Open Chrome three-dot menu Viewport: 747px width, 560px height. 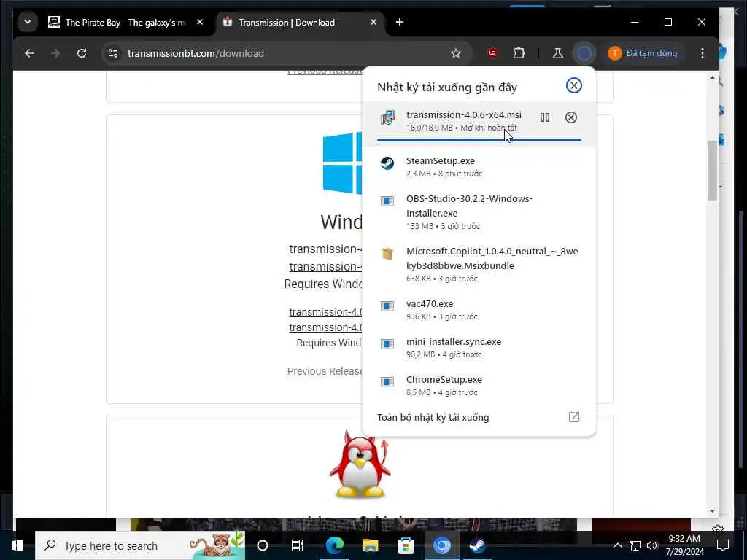tap(703, 53)
